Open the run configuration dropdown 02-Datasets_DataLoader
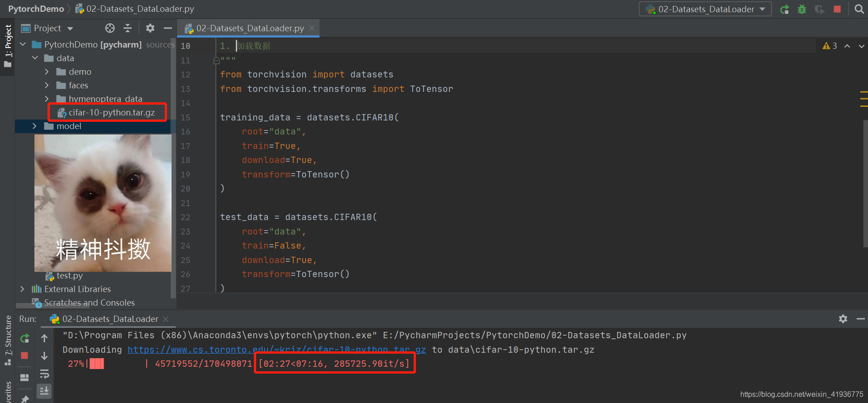Screen dimensions: 868x403 pyautogui.click(x=705, y=9)
